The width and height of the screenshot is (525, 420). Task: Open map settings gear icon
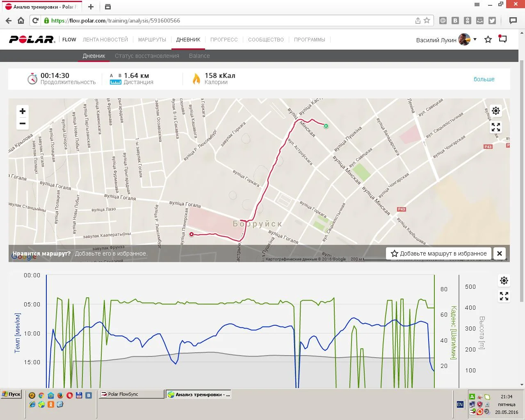(496, 111)
